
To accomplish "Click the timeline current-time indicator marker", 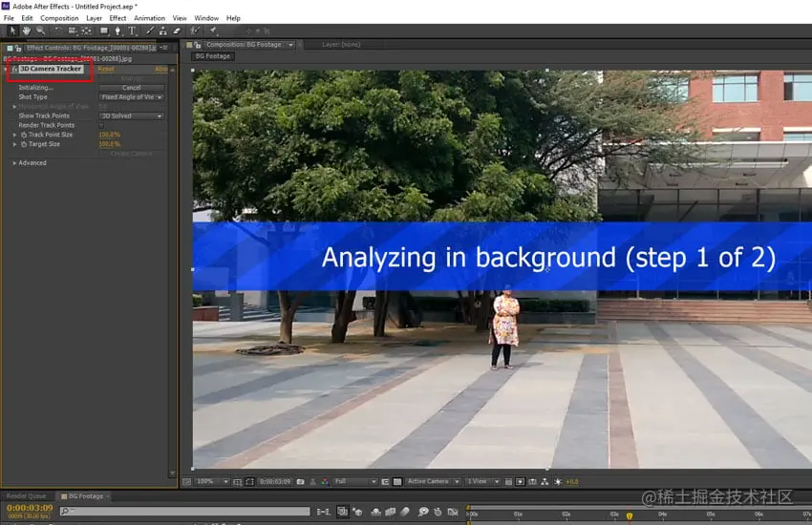I will 630,515.
